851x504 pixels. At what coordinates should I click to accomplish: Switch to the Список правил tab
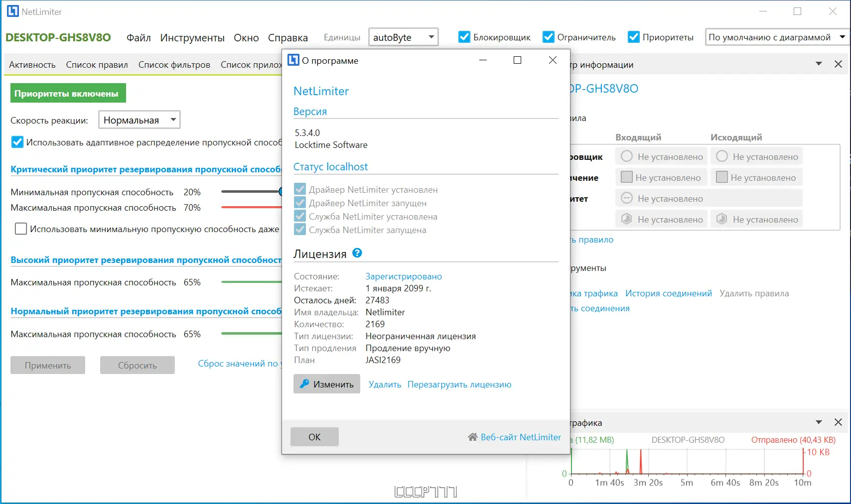click(x=97, y=65)
